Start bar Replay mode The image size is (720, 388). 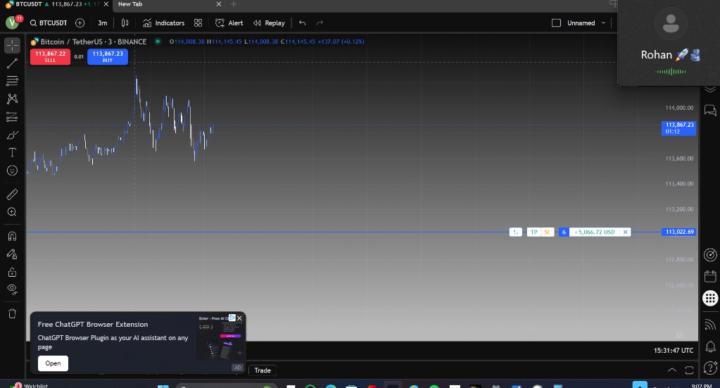269,23
